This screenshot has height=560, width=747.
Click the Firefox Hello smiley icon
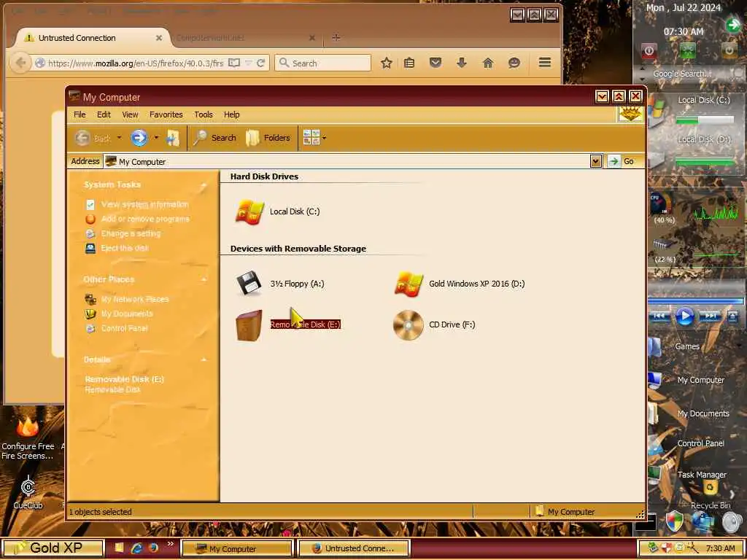point(514,63)
